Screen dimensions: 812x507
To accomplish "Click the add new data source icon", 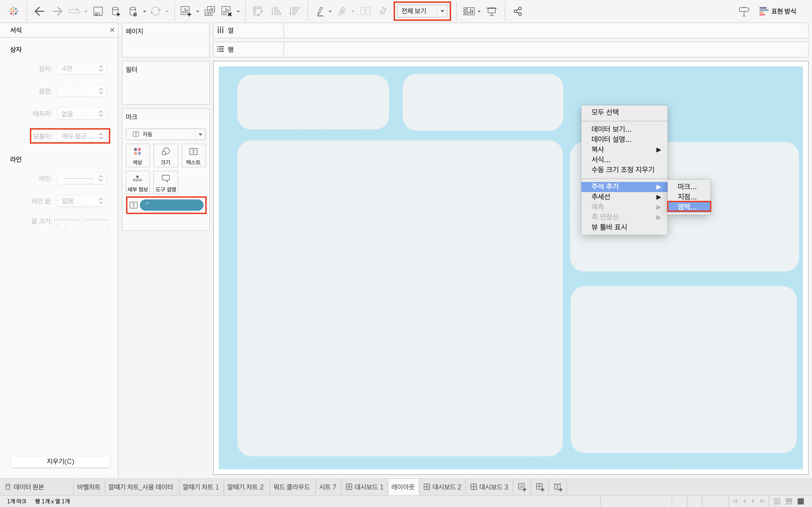I will [x=115, y=11].
